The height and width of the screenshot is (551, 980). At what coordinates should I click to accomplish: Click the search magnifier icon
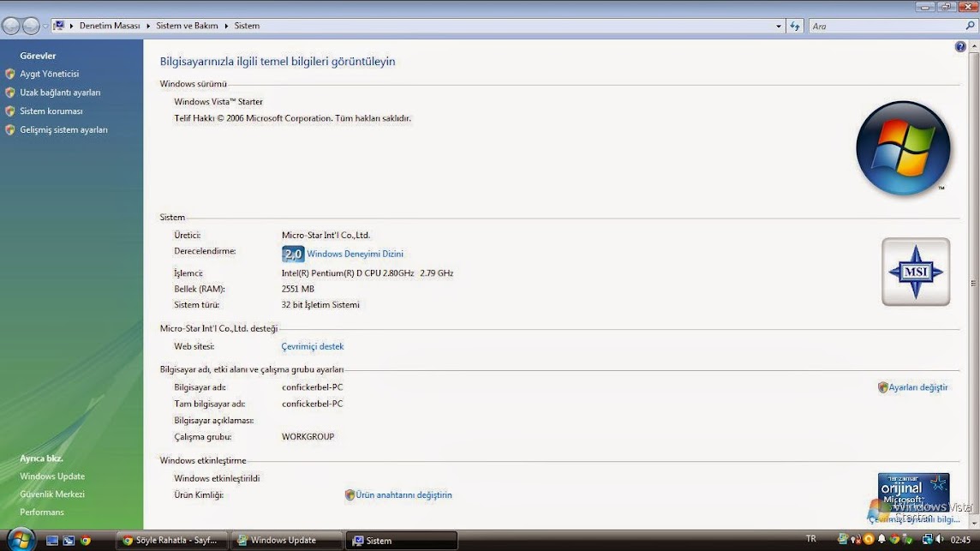pyautogui.click(x=970, y=27)
